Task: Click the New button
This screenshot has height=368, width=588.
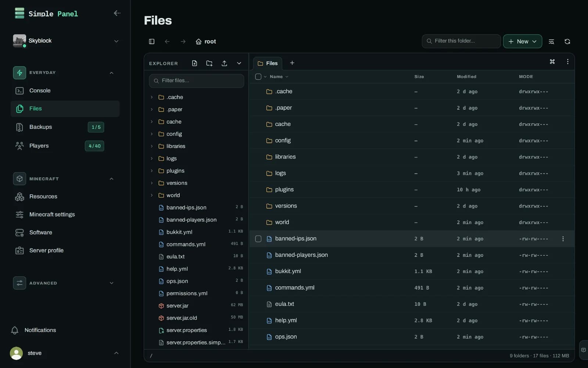Action: (x=522, y=42)
